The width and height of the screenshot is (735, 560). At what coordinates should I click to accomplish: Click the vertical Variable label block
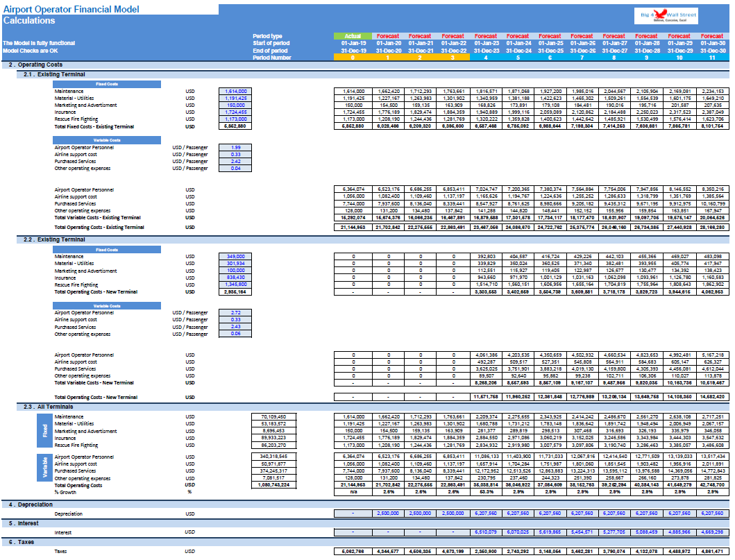(x=44, y=468)
